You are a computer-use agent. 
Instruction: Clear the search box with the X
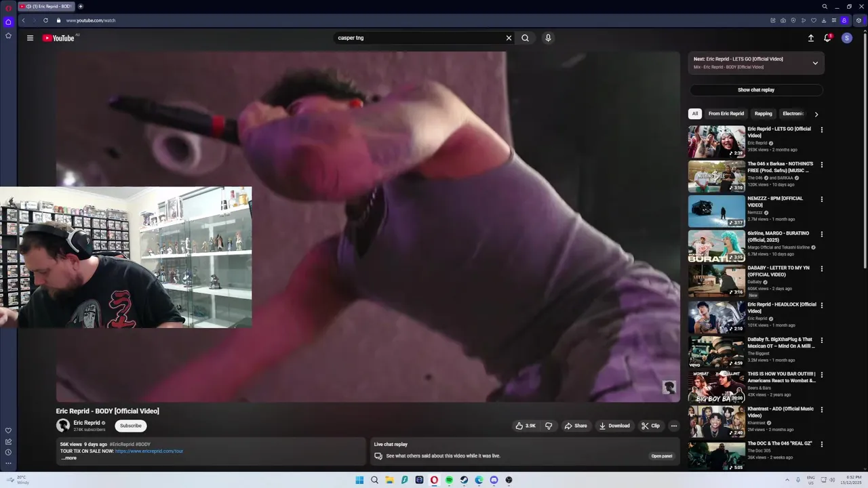click(509, 38)
